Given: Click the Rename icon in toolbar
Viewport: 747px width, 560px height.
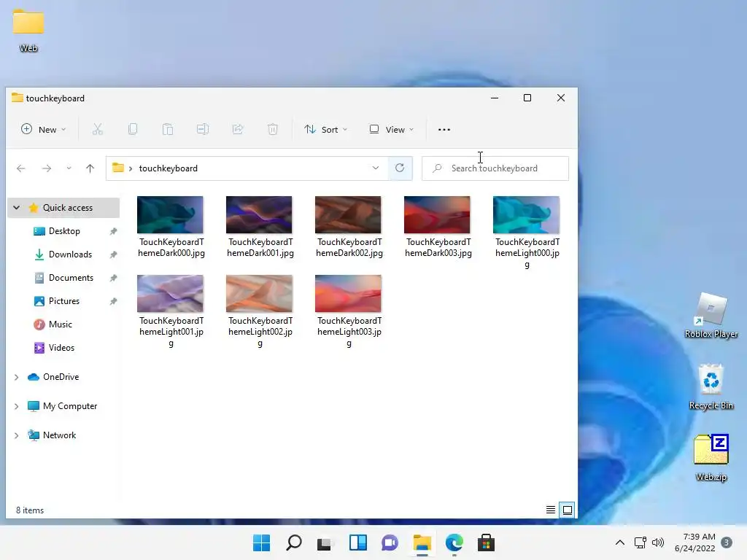Looking at the screenshot, I should click(203, 130).
